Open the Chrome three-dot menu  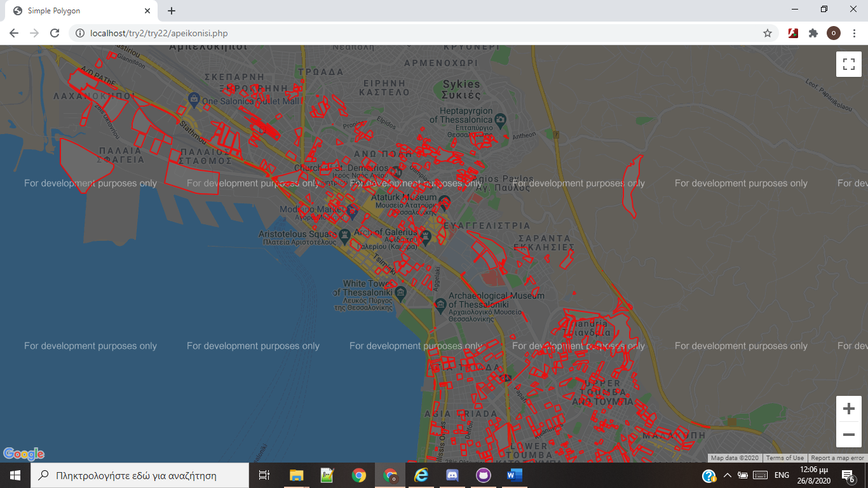853,33
